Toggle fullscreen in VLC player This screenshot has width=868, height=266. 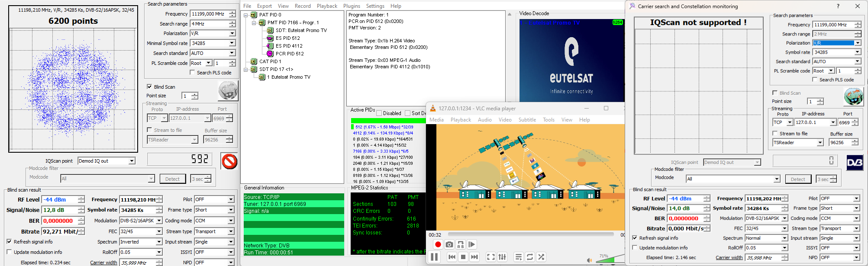491,257
